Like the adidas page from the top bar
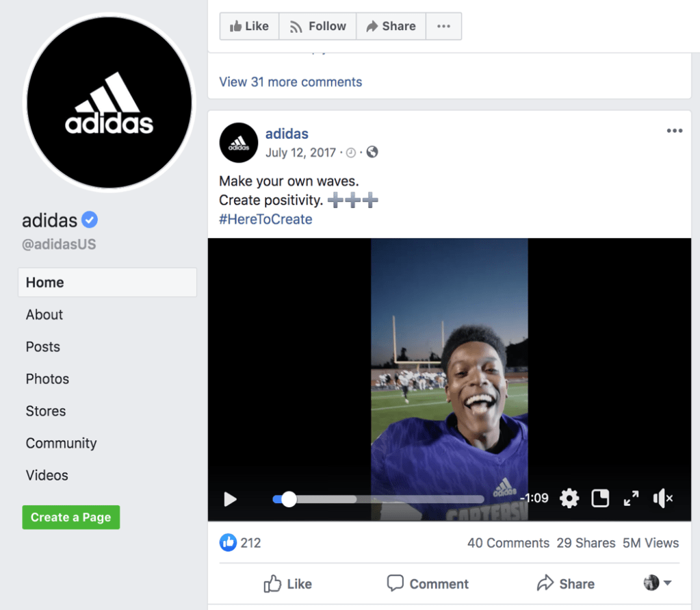The width and height of the screenshot is (700, 610). 249,26
